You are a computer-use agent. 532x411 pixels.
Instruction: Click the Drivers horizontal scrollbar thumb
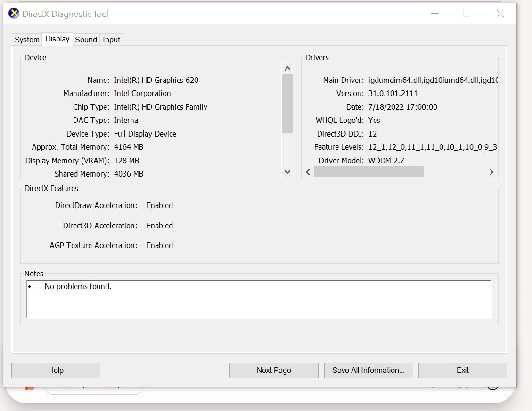tap(368, 172)
